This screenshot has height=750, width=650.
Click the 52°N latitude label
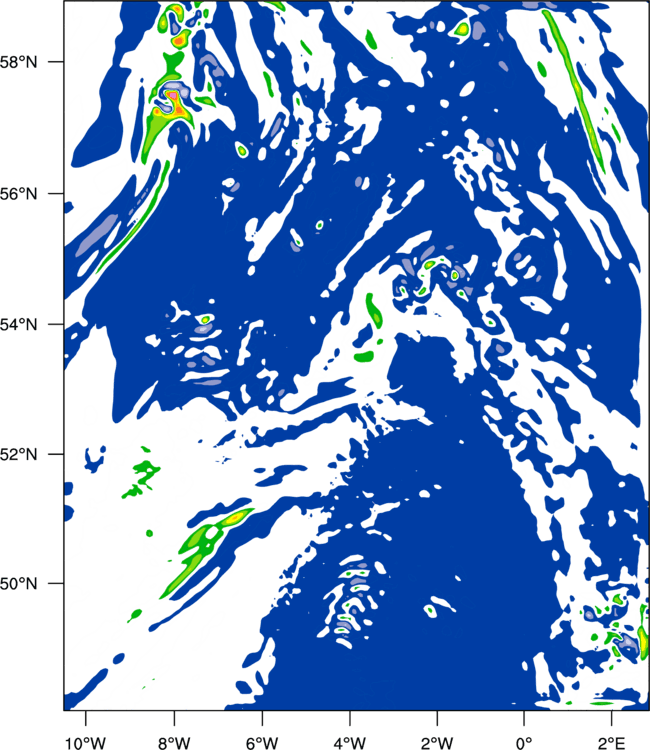[x=19, y=454]
